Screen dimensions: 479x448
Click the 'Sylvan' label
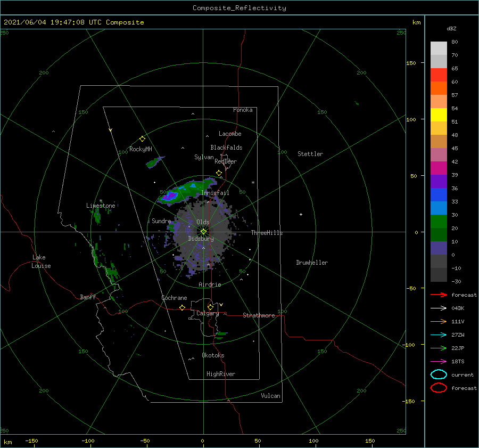point(204,157)
